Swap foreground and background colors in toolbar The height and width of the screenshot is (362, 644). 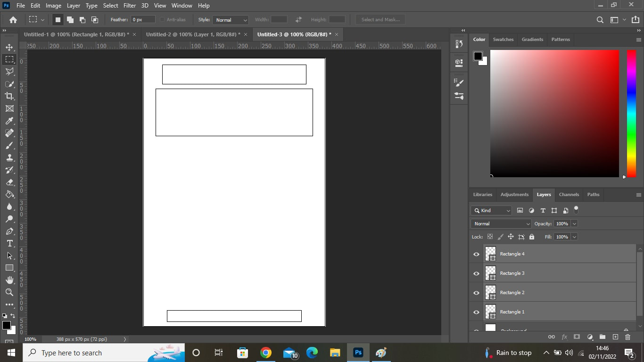(13, 316)
